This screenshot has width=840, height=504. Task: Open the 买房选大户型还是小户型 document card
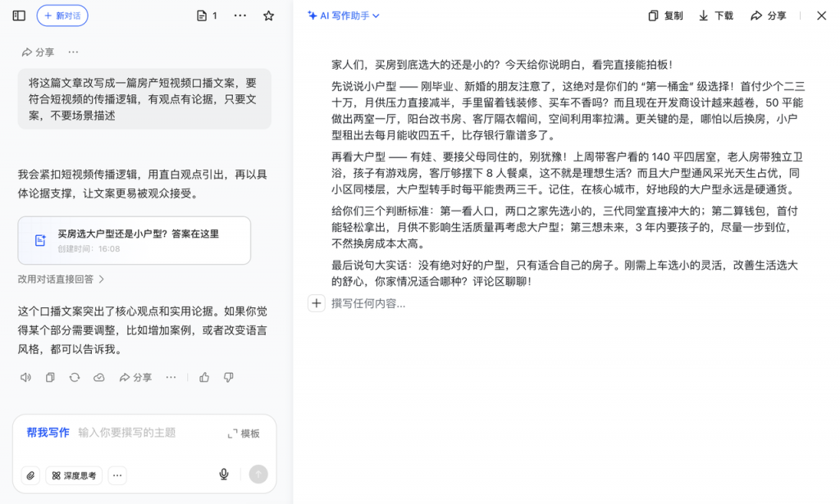click(x=134, y=240)
